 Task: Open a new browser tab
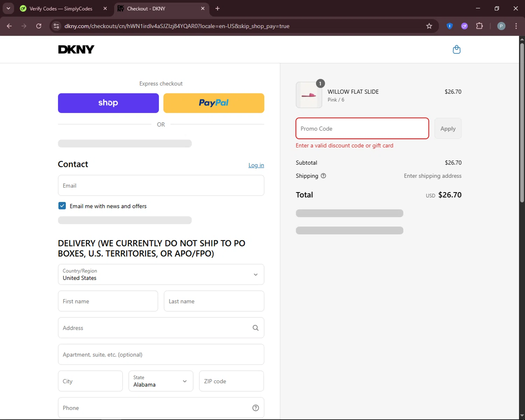[x=217, y=8]
